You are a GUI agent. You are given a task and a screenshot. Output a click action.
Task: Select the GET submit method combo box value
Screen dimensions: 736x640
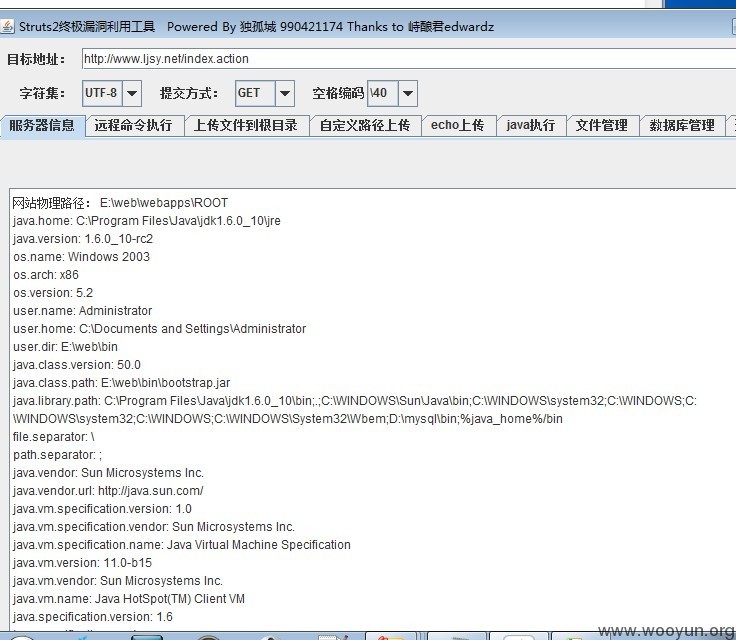pyautogui.click(x=255, y=93)
